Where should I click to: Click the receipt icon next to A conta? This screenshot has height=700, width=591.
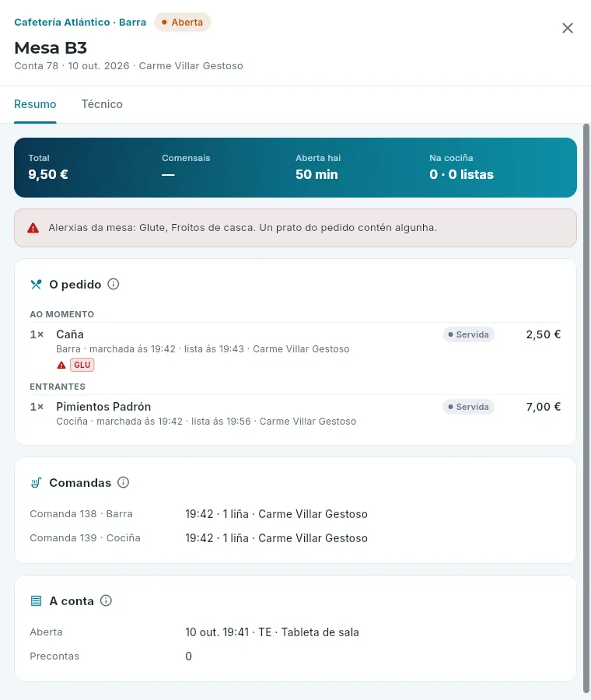click(x=36, y=601)
